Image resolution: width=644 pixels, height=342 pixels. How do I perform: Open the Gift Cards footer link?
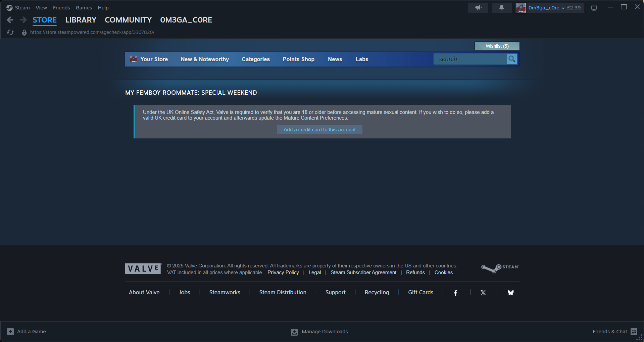pyautogui.click(x=421, y=292)
